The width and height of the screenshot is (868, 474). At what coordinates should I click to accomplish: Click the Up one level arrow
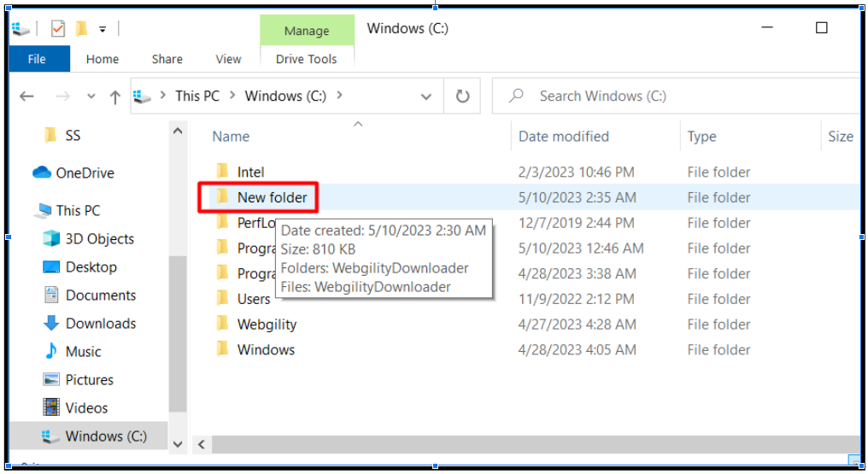click(x=114, y=97)
